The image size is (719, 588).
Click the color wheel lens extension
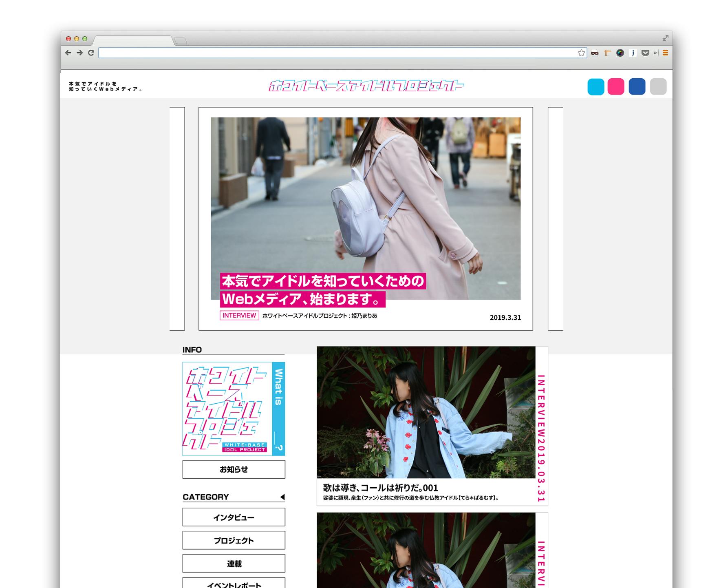pos(620,53)
